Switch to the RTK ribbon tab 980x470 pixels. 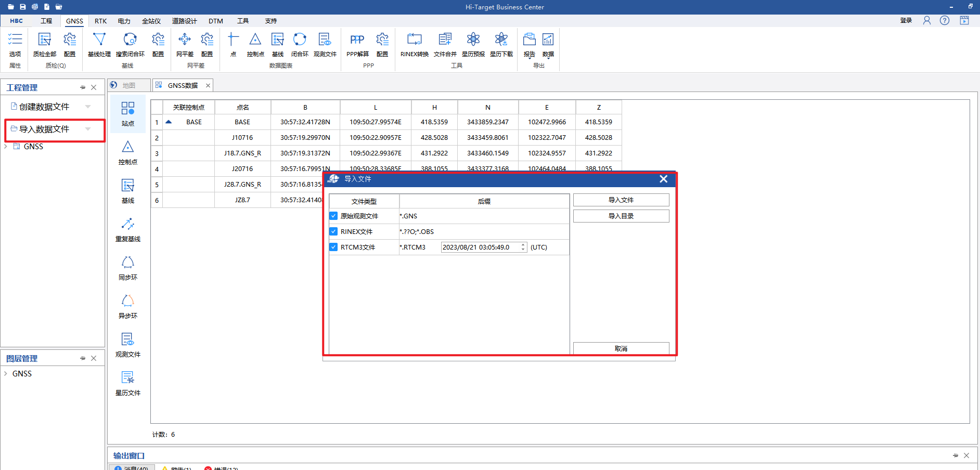[x=100, y=21]
